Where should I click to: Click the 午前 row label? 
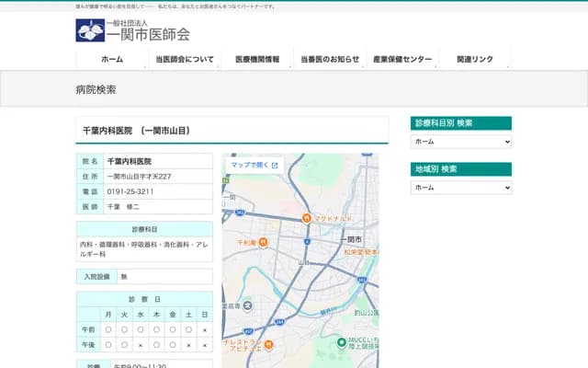click(88, 329)
